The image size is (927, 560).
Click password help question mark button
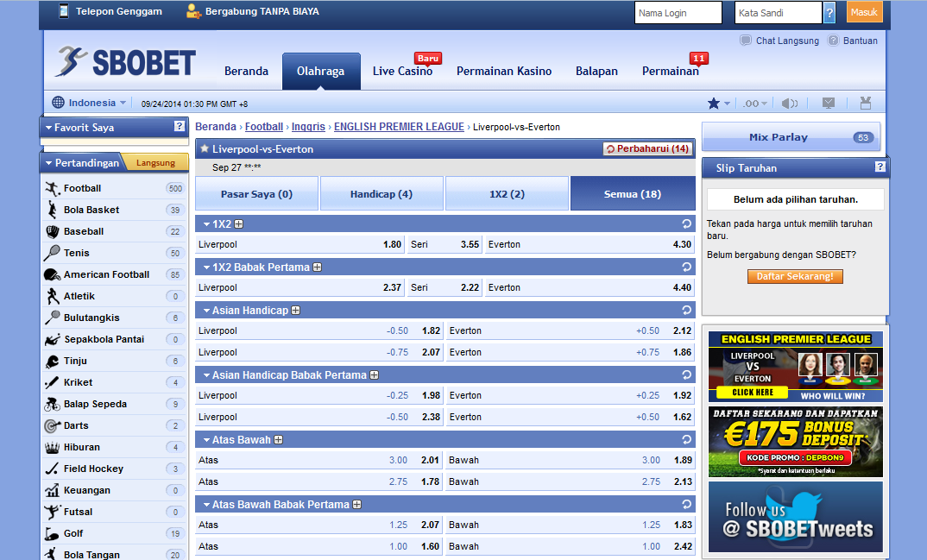(829, 12)
